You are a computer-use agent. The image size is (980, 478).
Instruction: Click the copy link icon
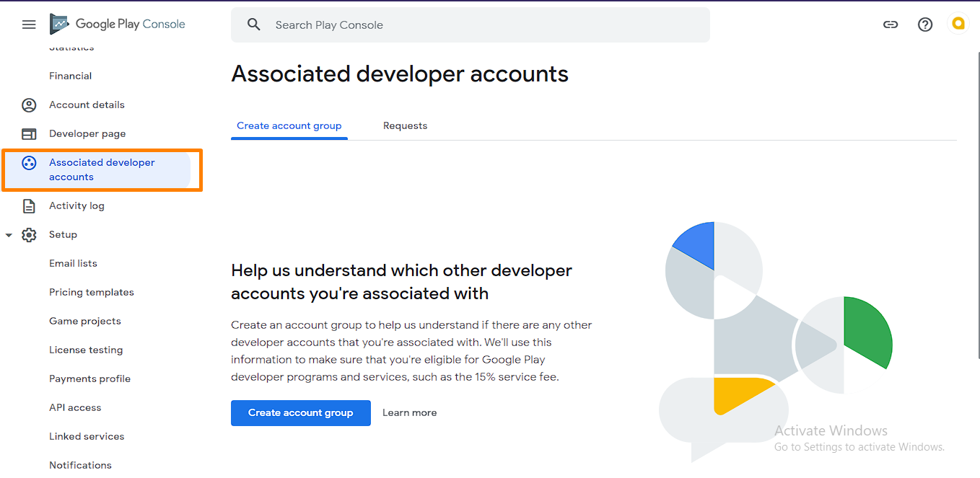click(891, 25)
